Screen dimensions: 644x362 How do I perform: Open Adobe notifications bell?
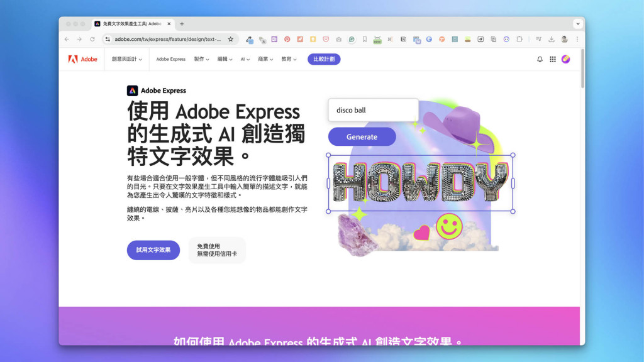click(540, 59)
